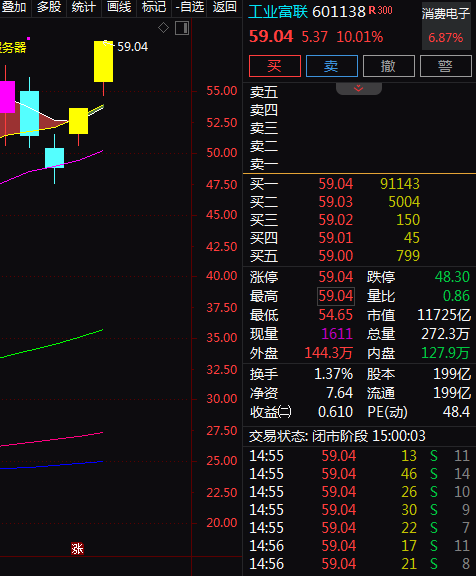476x576 pixels.
Task: Click the 返回 back button
Action: pos(224,7)
